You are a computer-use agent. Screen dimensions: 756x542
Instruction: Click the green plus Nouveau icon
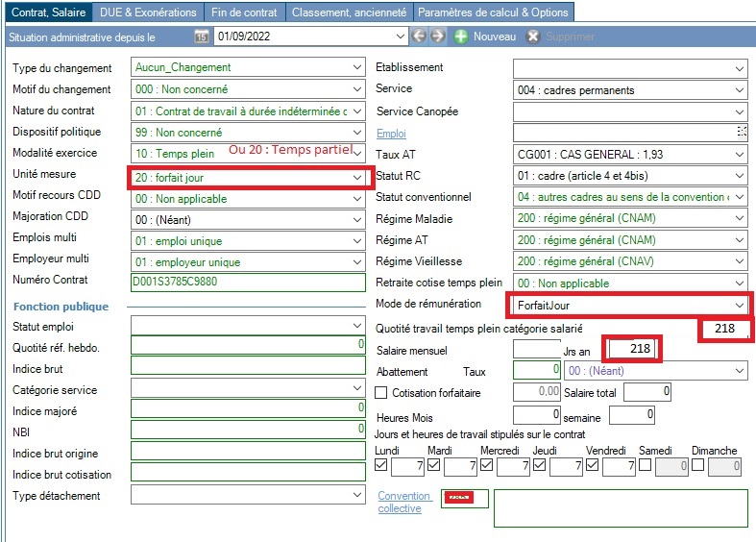461,37
